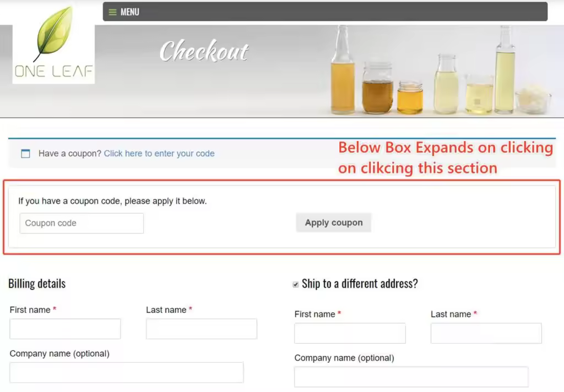Click the 'Have a coupon?' text
The image size is (564, 392).
pyautogui.click(x=70, y=154)
